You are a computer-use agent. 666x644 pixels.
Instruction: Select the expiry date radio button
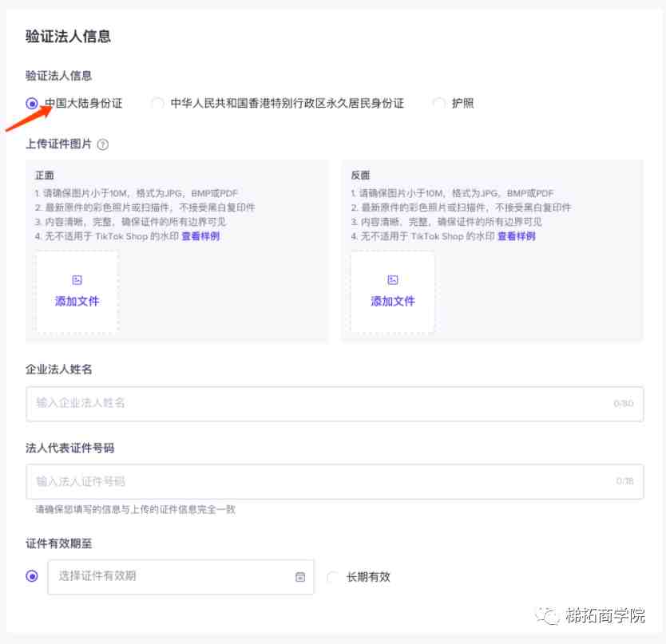32,576
